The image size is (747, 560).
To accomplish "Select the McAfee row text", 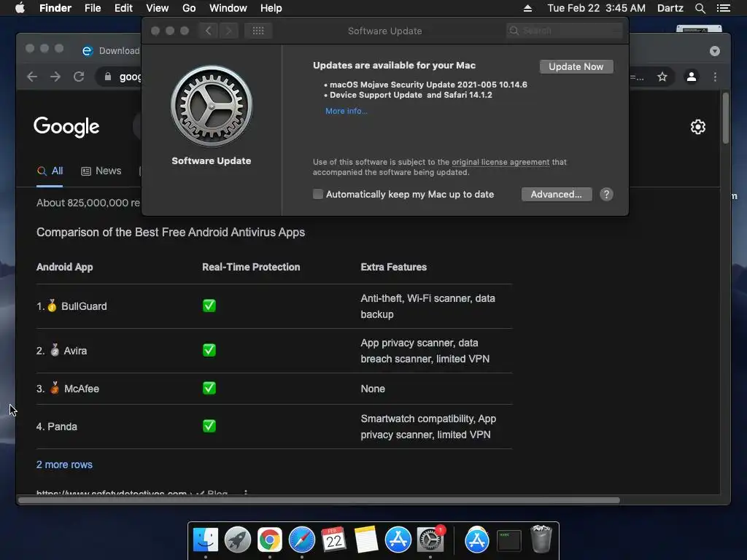I will click(x=82, y=389).
